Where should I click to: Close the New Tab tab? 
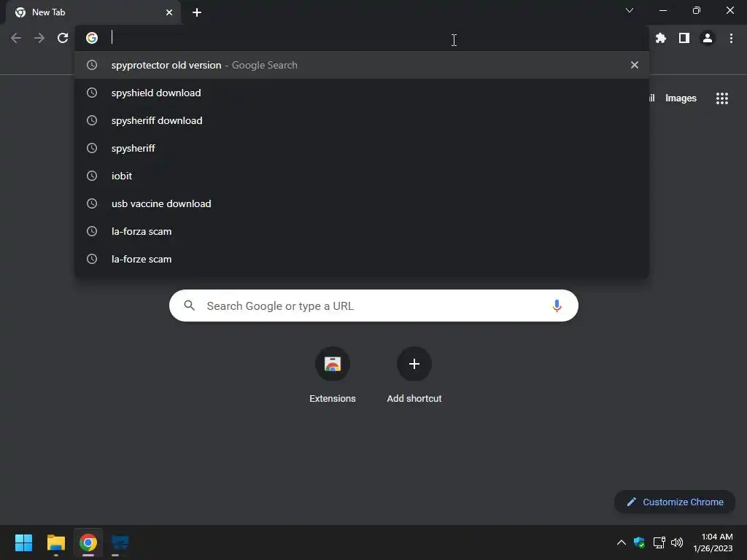coord(169,12)
